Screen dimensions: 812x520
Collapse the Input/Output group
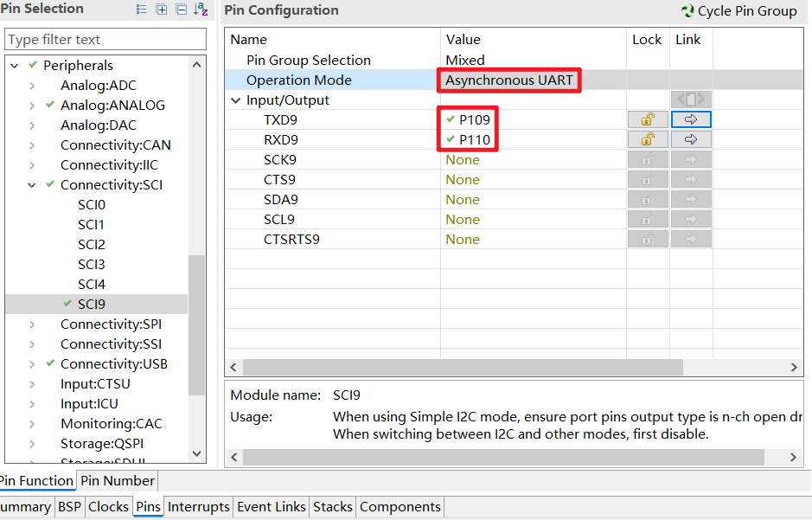[x=235, y=100]
